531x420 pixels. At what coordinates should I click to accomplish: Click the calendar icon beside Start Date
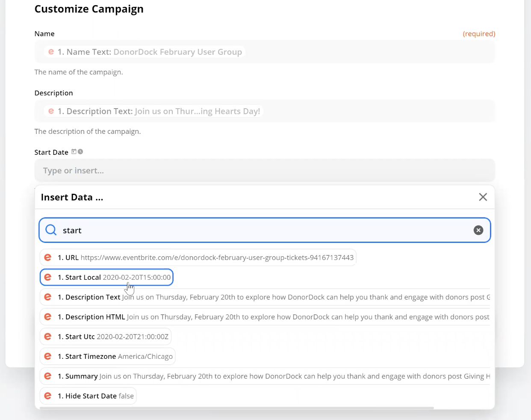[x=74, y=151]
